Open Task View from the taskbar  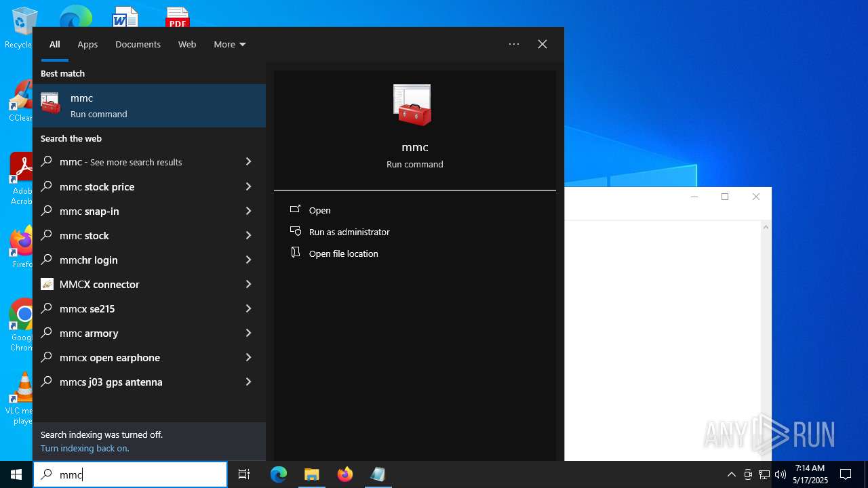click(244, 474)
